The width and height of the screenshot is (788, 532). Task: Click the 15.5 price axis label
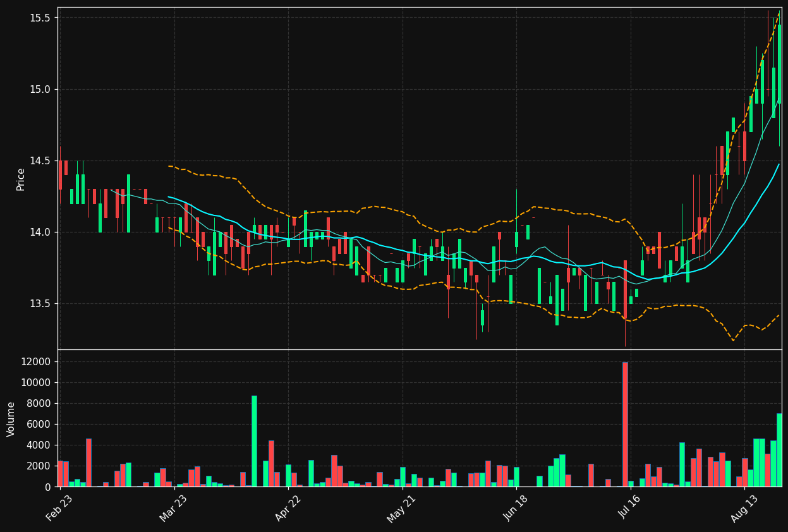[40, 18]
